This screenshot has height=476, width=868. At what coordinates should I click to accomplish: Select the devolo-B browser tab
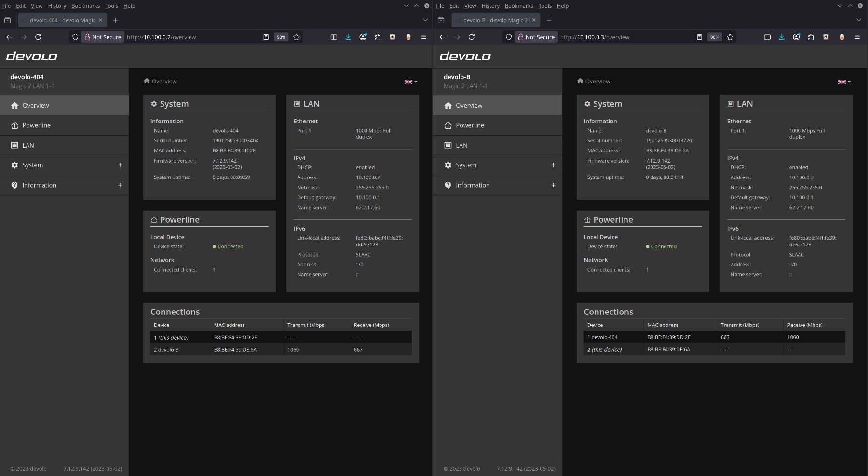496,20
